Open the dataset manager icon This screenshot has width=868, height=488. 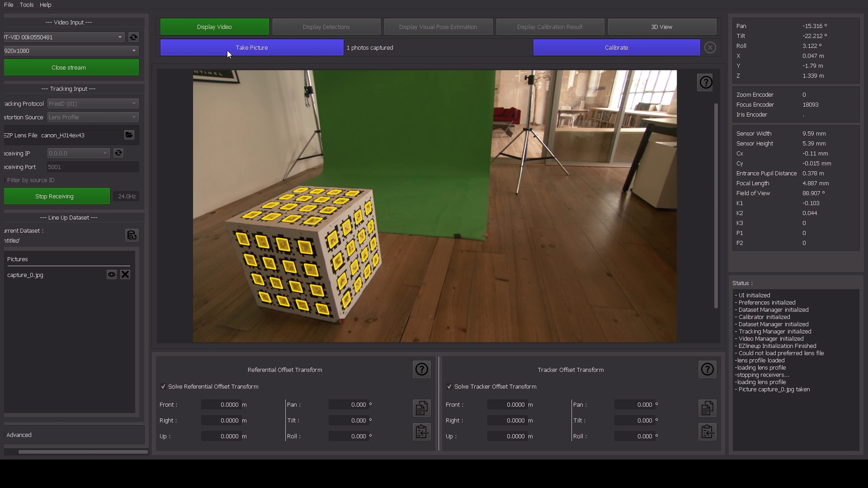132,235
